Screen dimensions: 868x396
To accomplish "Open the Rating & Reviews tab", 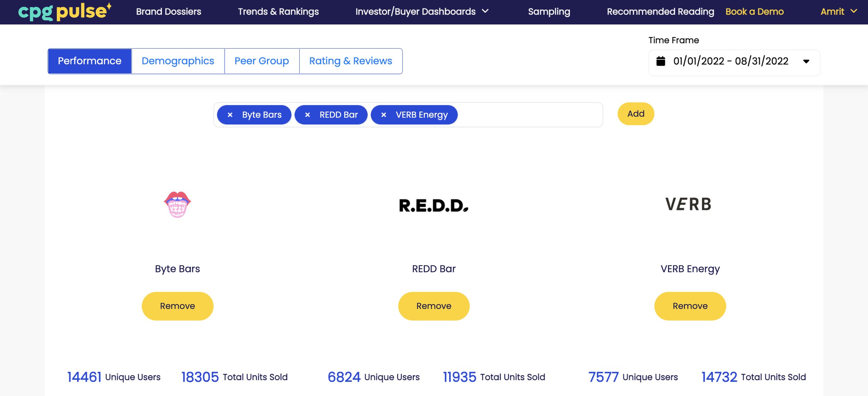I will 350,61.
